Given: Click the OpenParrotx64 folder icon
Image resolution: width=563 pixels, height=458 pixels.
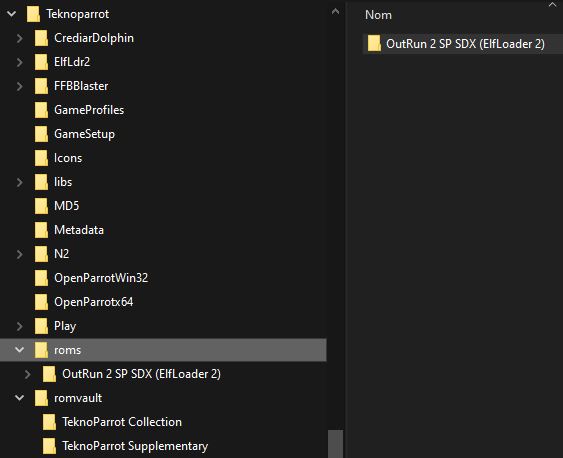Looking at the screenshot, I should coord(41,302).
